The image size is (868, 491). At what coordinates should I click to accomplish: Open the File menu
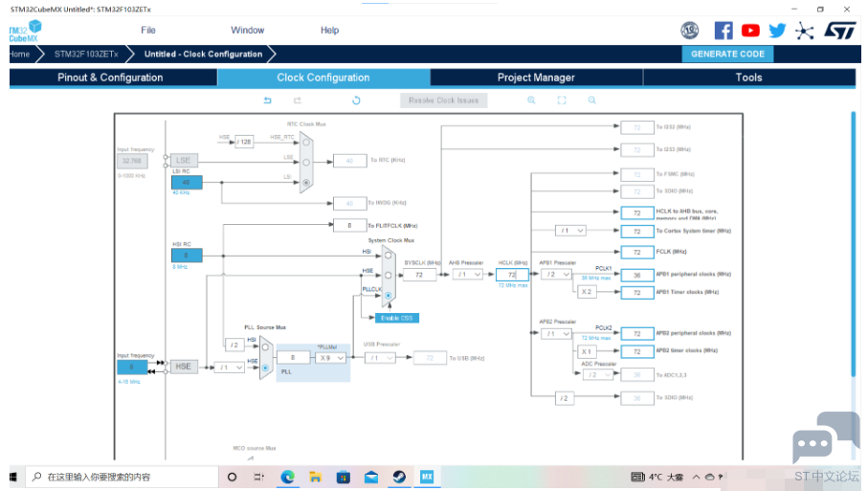coord(147,31)
